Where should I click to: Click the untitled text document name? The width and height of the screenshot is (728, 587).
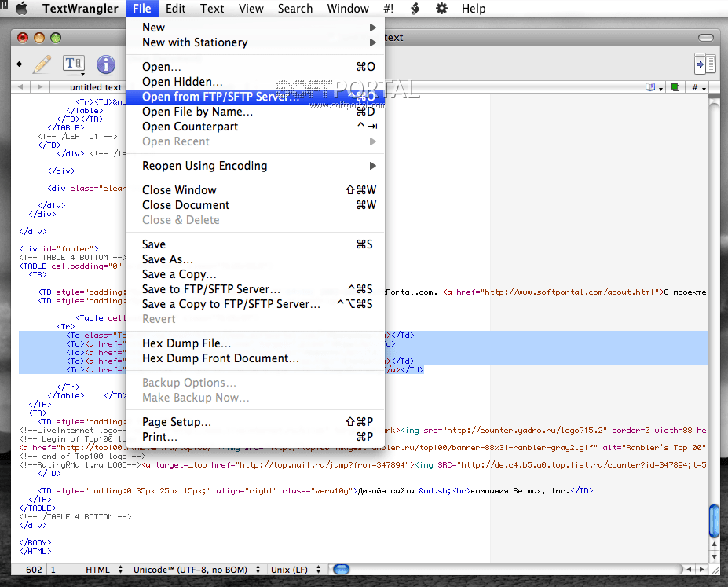pyautogui.click(x=96, y=87)
